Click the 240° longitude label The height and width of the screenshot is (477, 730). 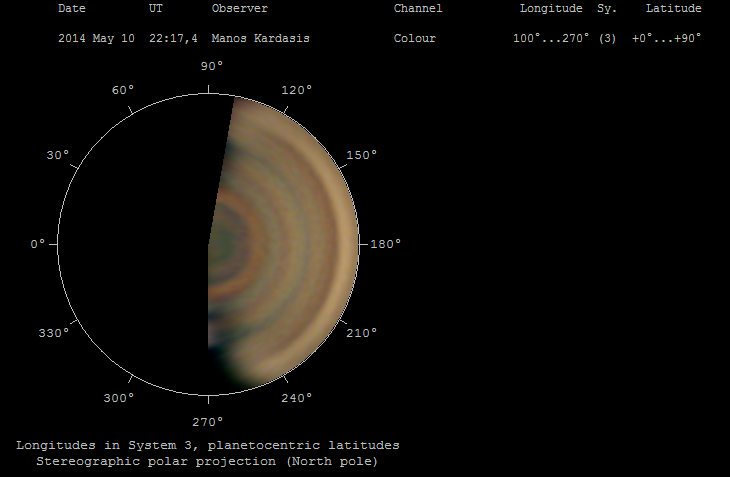297,398
